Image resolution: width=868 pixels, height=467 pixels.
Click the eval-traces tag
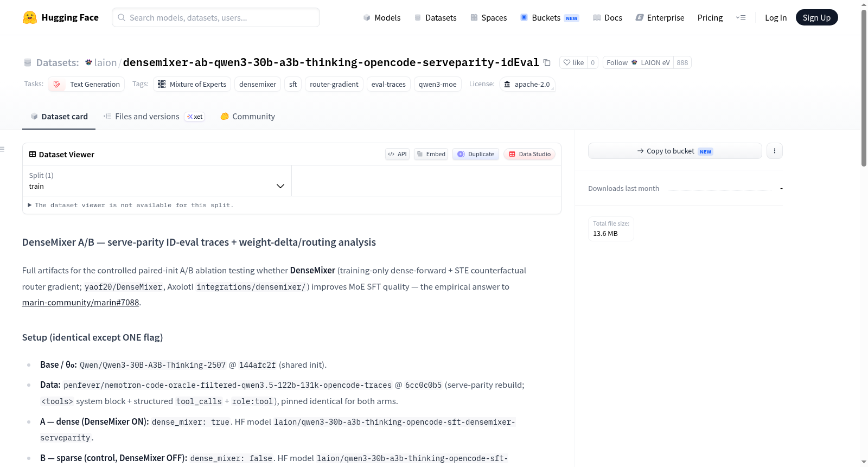click(388, 84)
